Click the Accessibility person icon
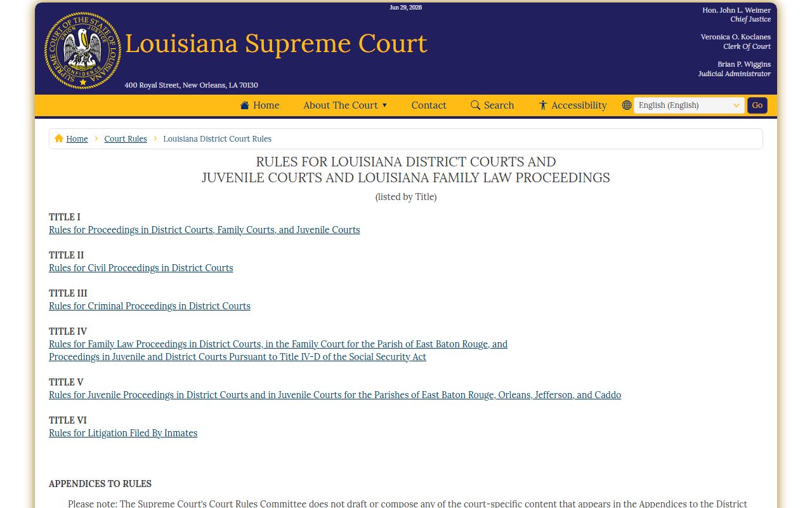This screenshot has width=812, height=508. [x=543, y=105]
